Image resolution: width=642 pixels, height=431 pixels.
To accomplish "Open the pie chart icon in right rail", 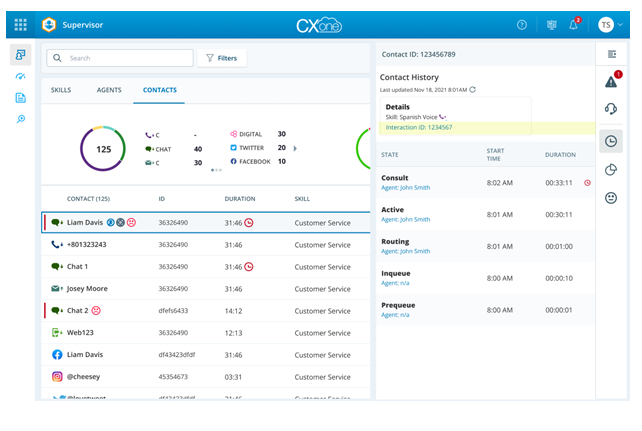I will [611, 169].
